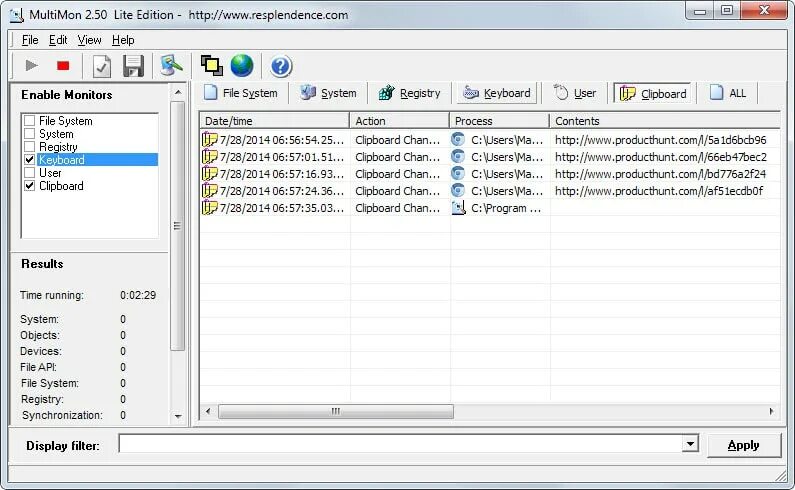Open the Help menu
The height and width of the screenshot is (490, 795).
(123, 40)
